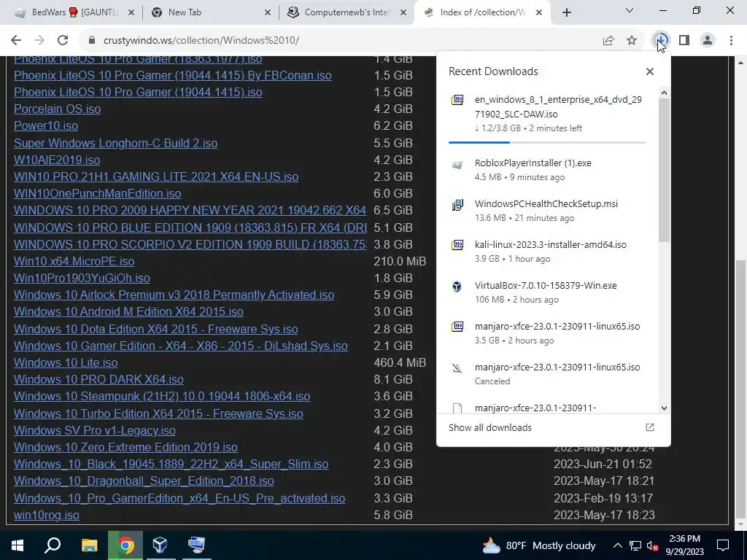Click WIN10OnePunchManEdition.iso link
Image resolution: width=747 pixels, height=560 pixels.
(97, 194)
